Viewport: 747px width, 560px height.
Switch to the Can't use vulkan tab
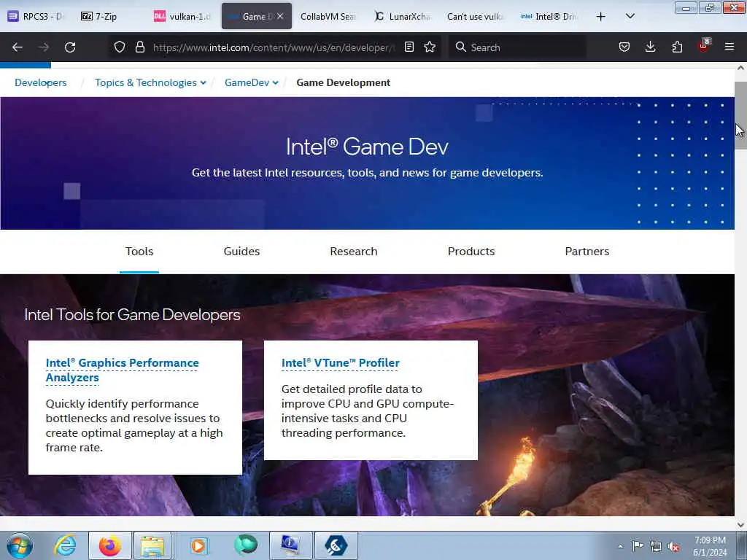pyautogui.click(x=475, y=16)
